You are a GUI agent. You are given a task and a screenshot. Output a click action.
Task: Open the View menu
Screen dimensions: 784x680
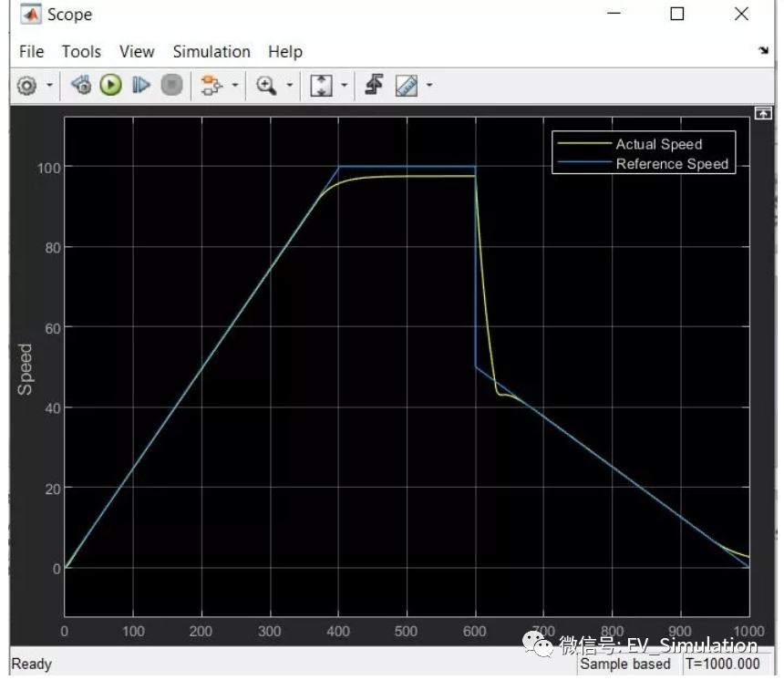pos(136,52)
